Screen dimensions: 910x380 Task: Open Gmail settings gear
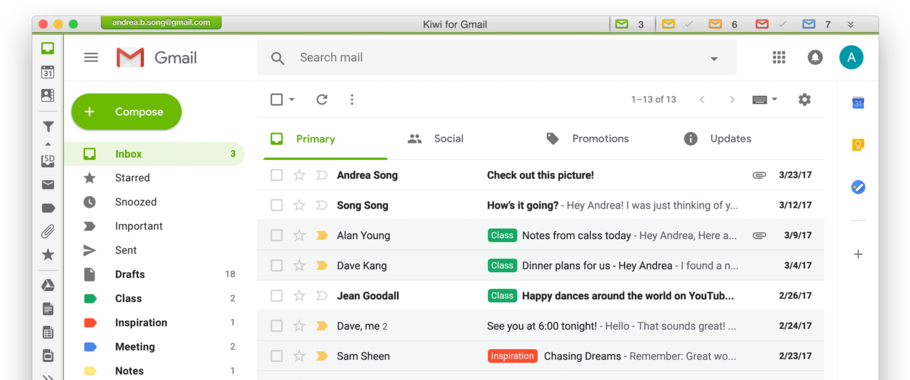click(x=804, y=99)
